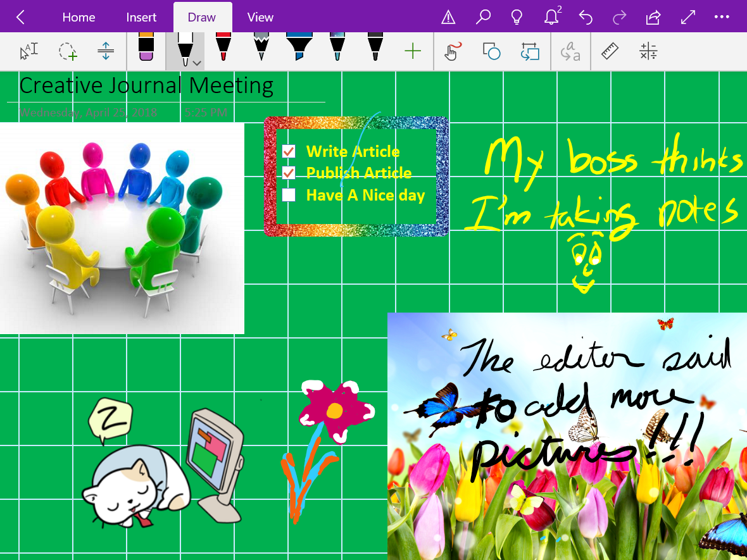Expand the selected black pen options chevron
The image size is (747, 560).
pyautogui.click(x=197, y=63)
